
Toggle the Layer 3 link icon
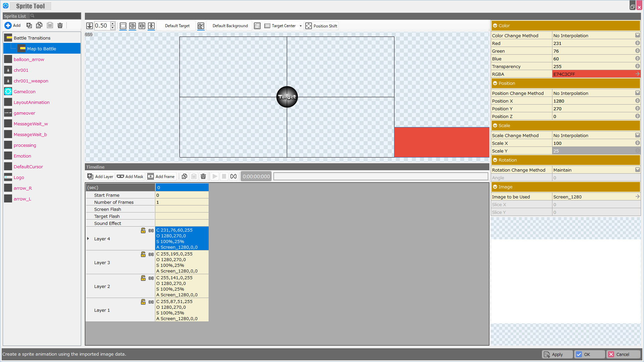(151, 254)
